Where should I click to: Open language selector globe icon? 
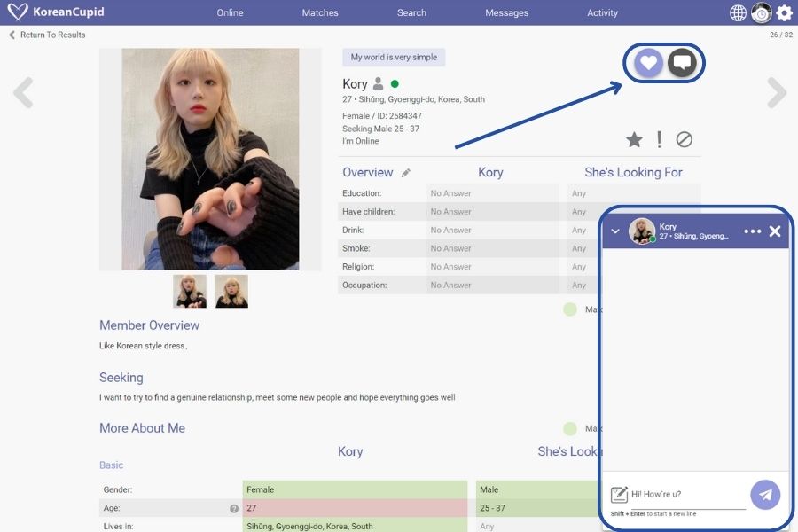click(x=738, y=12)
